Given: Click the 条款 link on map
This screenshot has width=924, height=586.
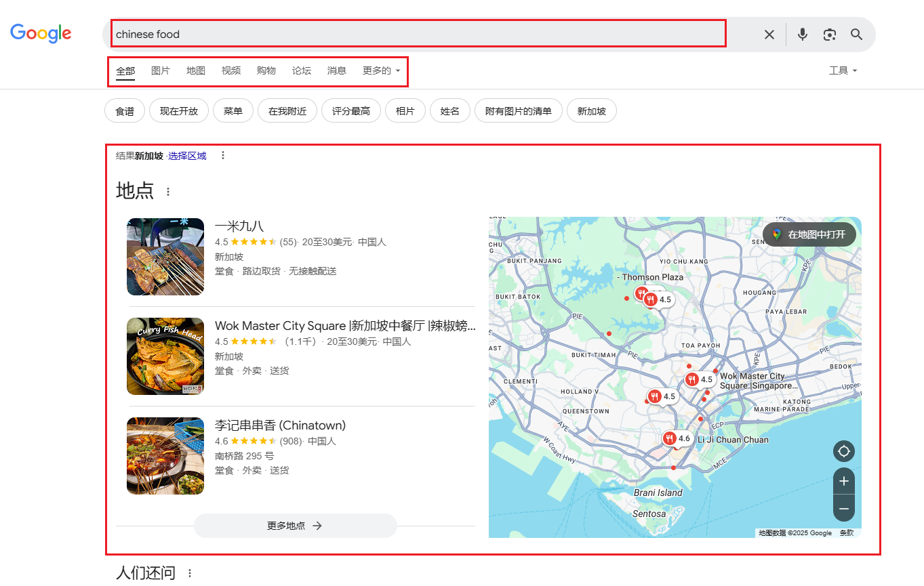Looking at the screenshot, I should pos(847,533).
